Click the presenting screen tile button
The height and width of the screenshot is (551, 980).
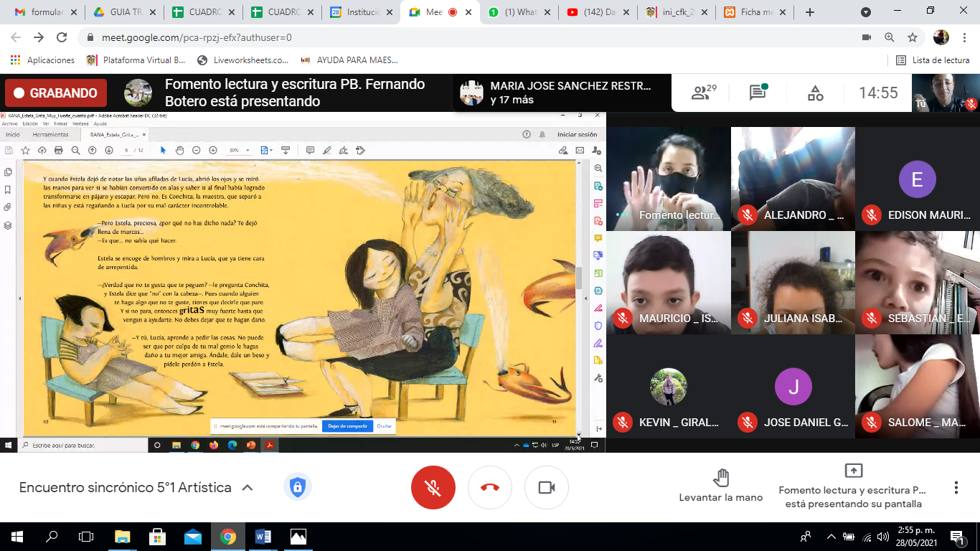pyautogui.click(x=852, y=484)
